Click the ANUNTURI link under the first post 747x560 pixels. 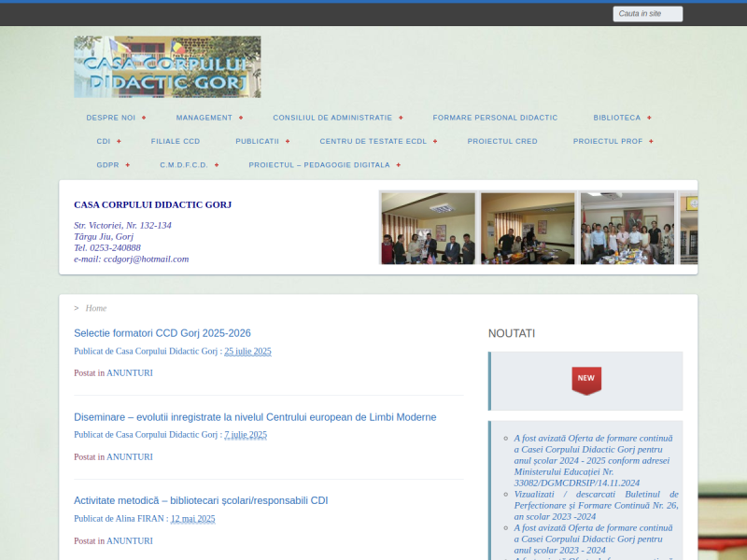tap(130, 372)
